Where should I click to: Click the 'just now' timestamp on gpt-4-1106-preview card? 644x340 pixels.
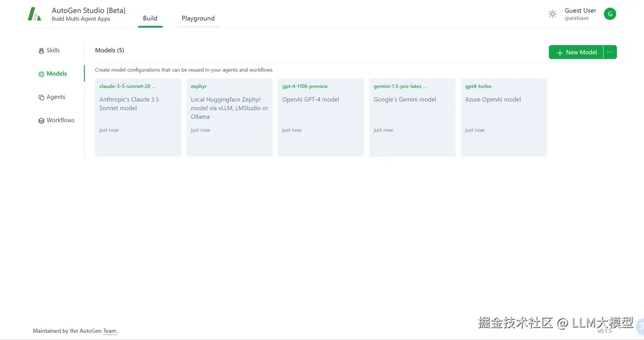(292, 130)
